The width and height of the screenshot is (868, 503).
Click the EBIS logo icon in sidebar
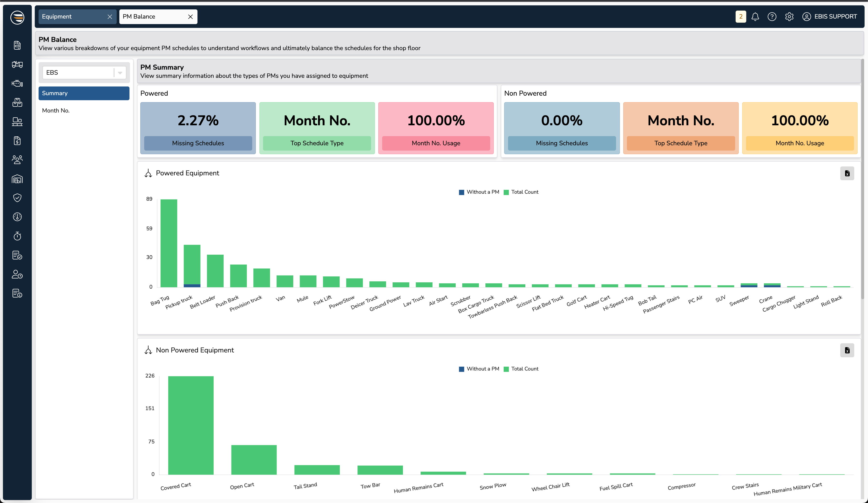(x=17, y=17)
